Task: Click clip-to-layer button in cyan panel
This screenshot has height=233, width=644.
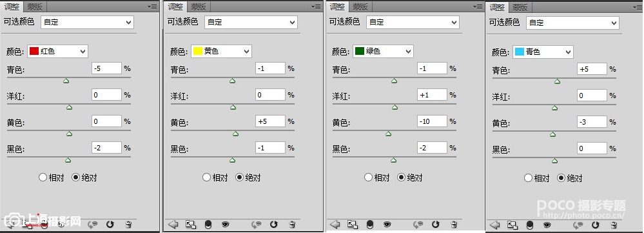Action: click(512, 225)
